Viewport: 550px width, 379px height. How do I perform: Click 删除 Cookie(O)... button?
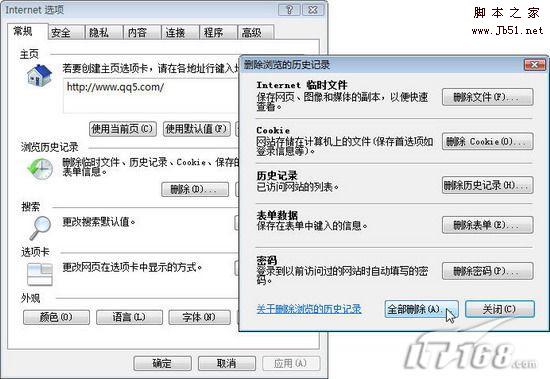click(488, 142)
